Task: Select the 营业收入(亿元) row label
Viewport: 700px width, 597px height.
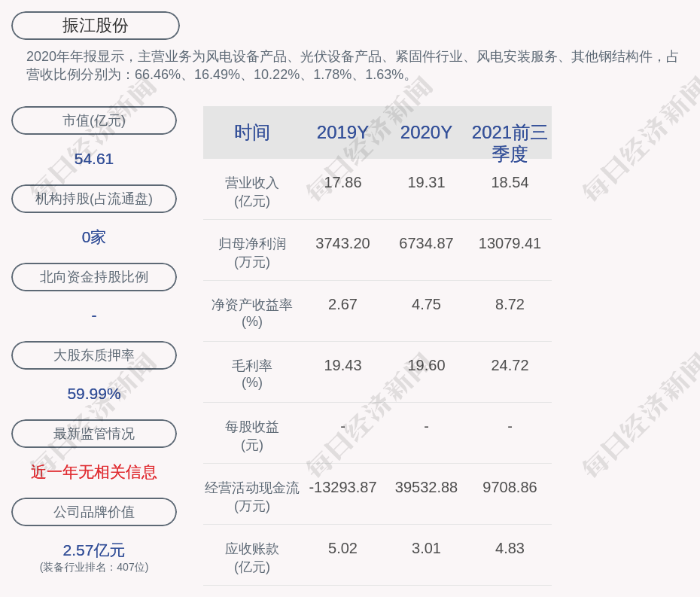Action: point(251,192)
